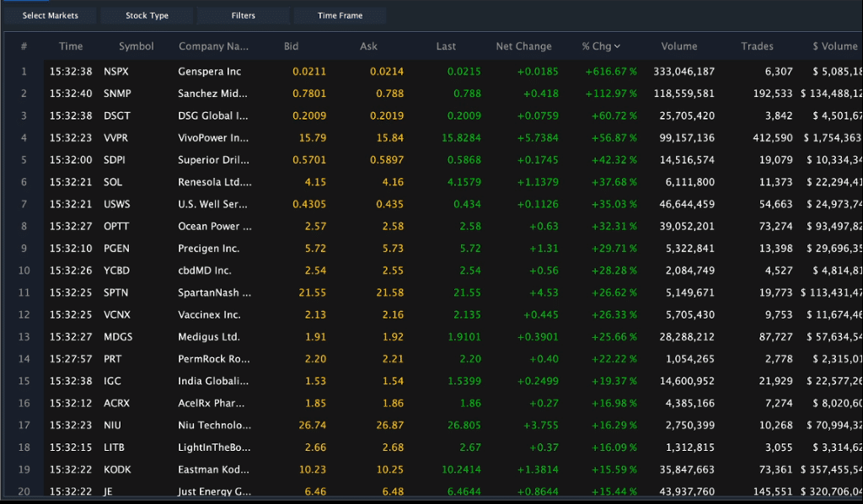Click trades value 192,533
863x504 pixels.
tap(773, 94)
